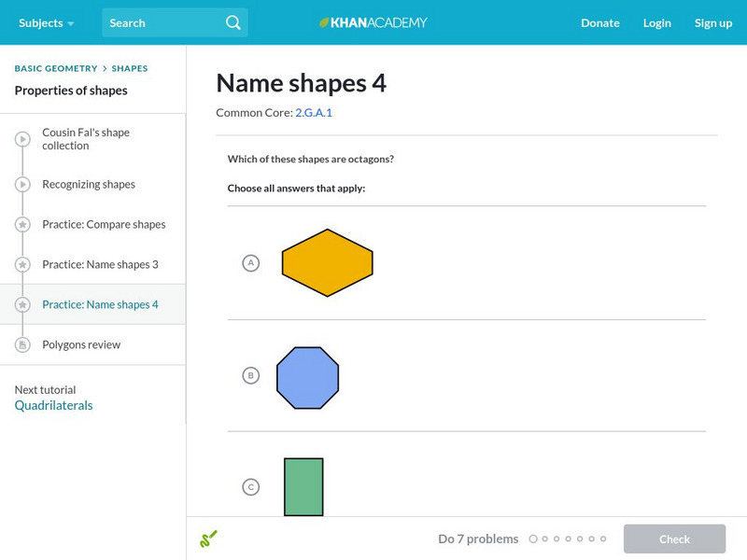Click the search magnifier icon

pyautogui.click(x=233, y=22)
